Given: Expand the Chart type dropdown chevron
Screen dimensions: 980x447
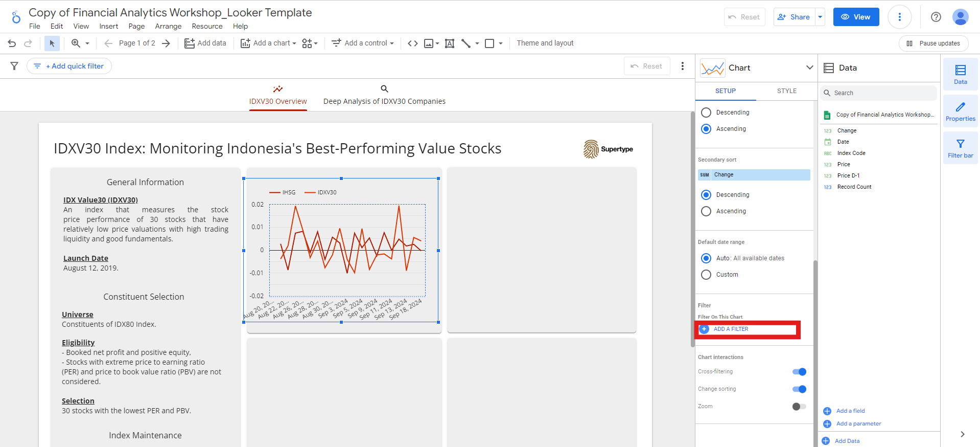Looking at the screenshot, I should [x=809, y=68].
